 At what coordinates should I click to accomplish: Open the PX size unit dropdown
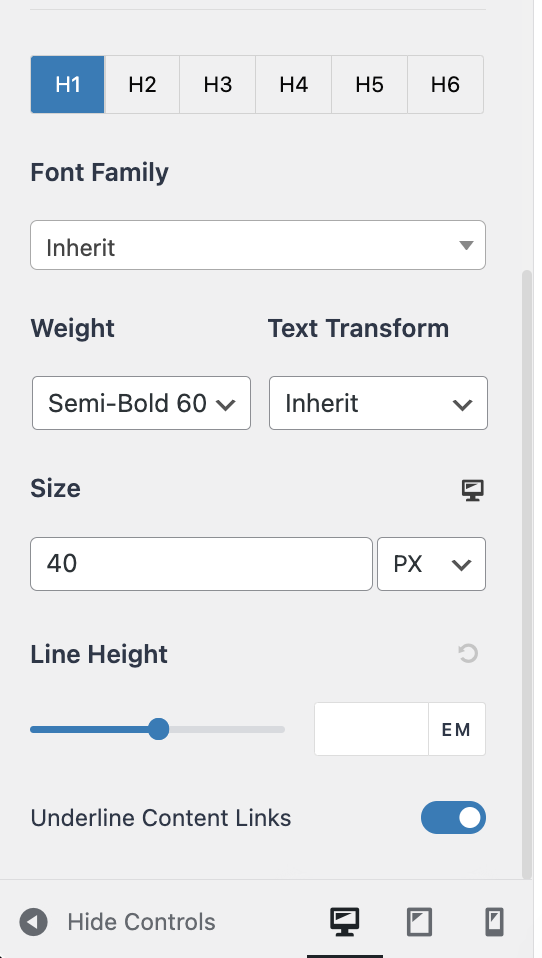431,564
